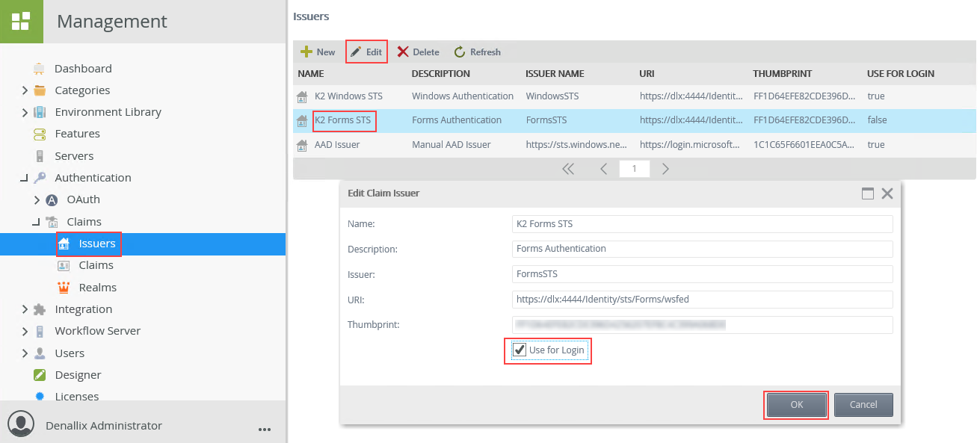Switch to the Claims item under Claims
This screenshot has width=980, height=443.
(x=96, y=265)
